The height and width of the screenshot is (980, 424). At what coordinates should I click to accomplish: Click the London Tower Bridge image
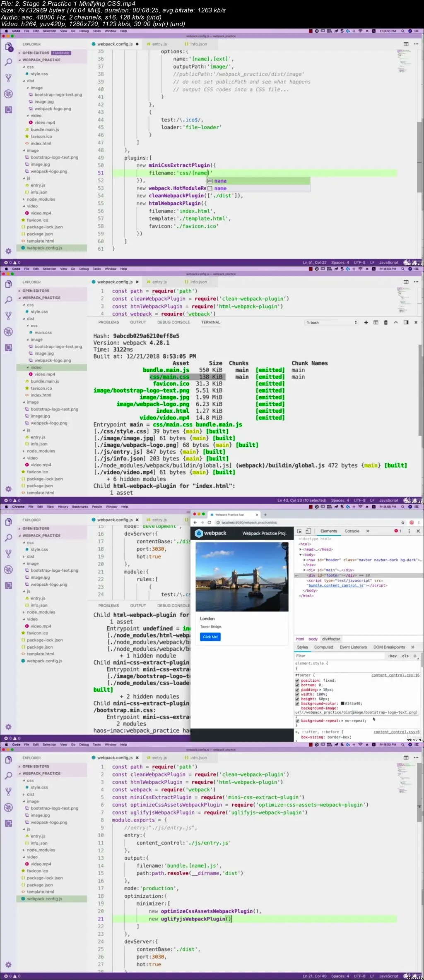(x=242, y=577)
